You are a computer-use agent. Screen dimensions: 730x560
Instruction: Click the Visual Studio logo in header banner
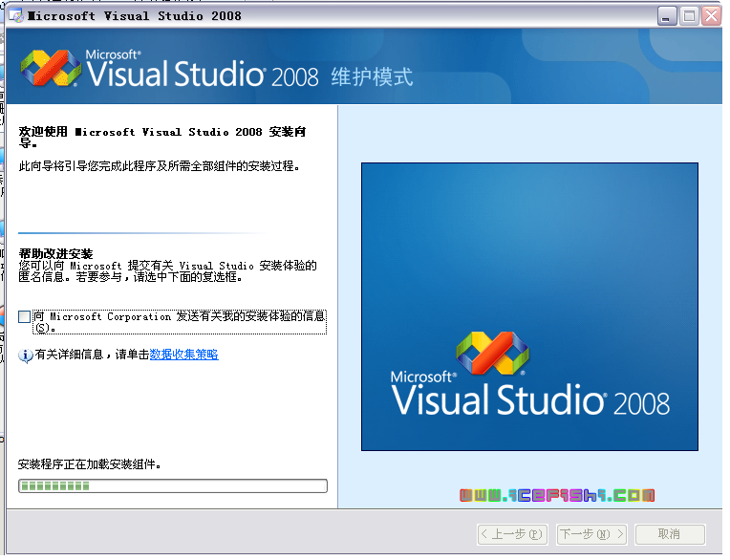51,69
